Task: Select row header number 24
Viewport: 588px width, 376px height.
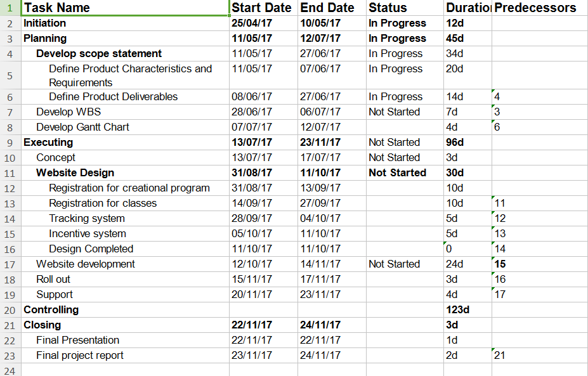Action: coord(10,370)
